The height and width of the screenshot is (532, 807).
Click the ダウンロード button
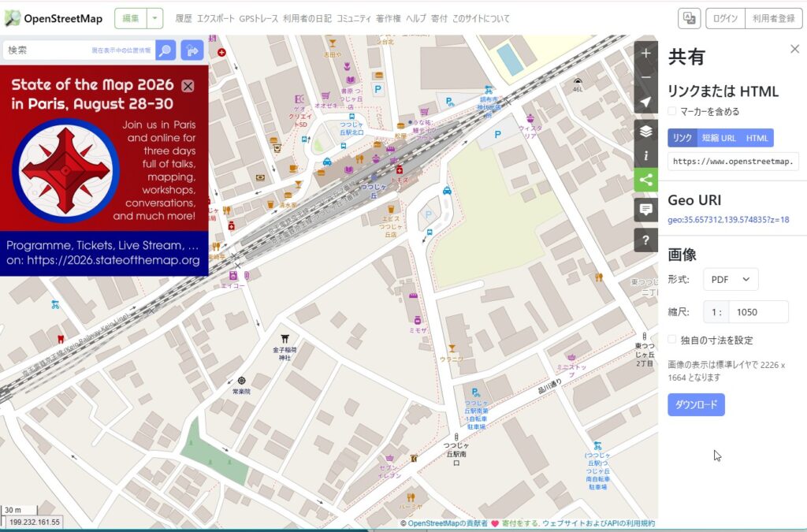[x=696, y=404]
